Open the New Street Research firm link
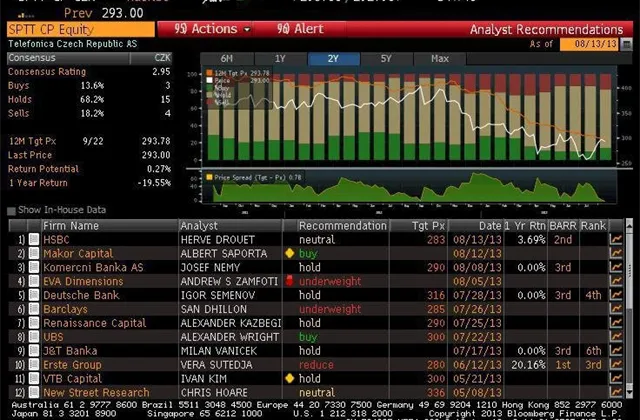This screenshot has width=640, height=420. point(96,392)
